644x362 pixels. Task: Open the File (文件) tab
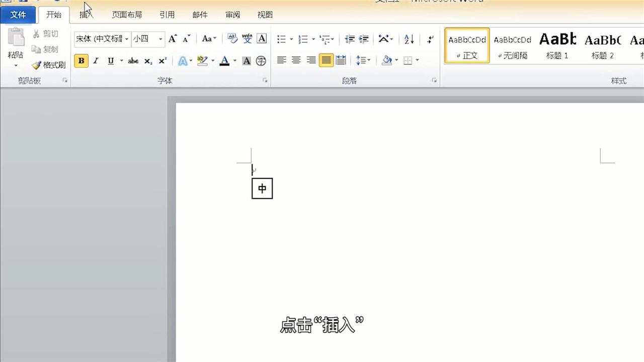click(x=18, y=15)
